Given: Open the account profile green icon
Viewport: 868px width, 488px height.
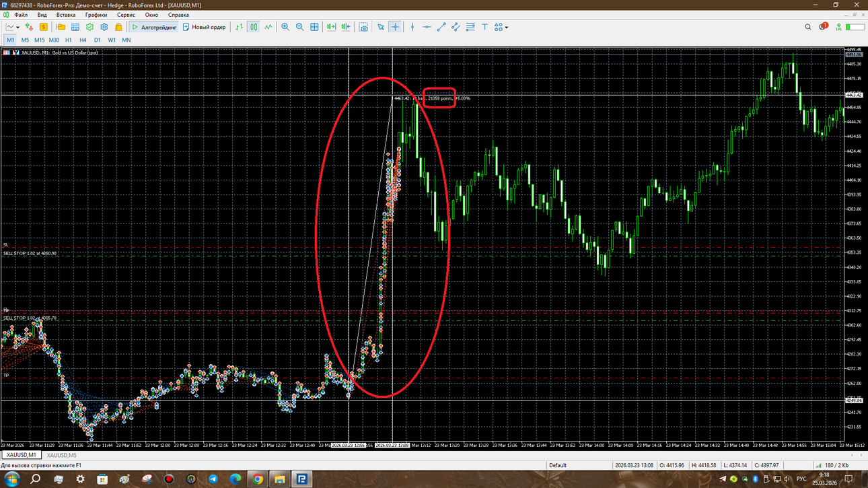Looking at the screenshot, I should click(x=839, y=27).
